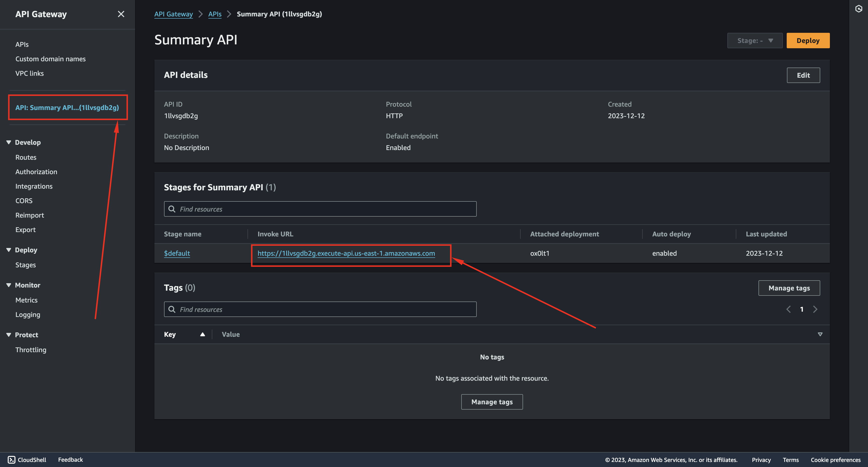Screen dimensions: 868x467
Task: Select API: Summary API sidebar entry
Action: tap(67, 108)
